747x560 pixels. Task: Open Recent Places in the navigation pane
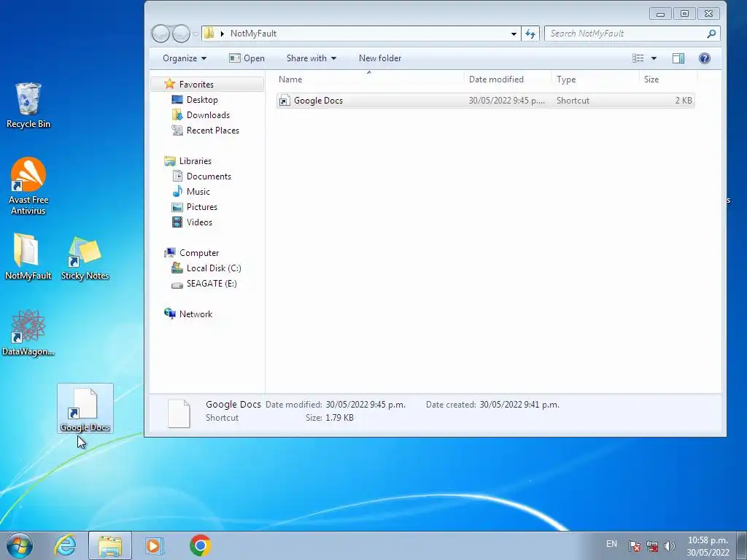212,130
